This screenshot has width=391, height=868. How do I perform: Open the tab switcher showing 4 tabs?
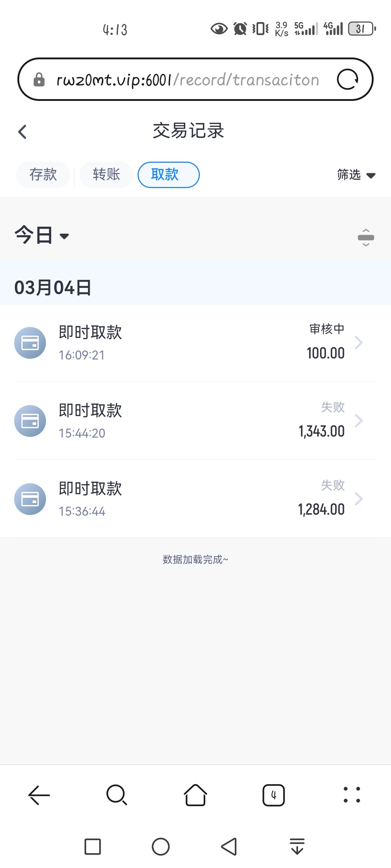(274, 795)
